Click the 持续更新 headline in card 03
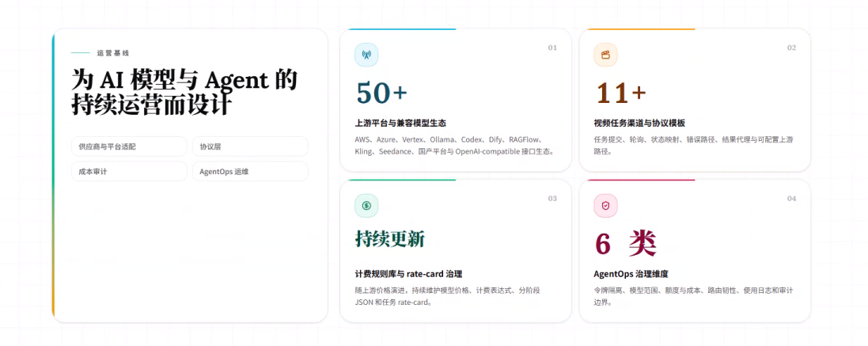This screenshot has height=346, width=868. (x=390, y=239)
